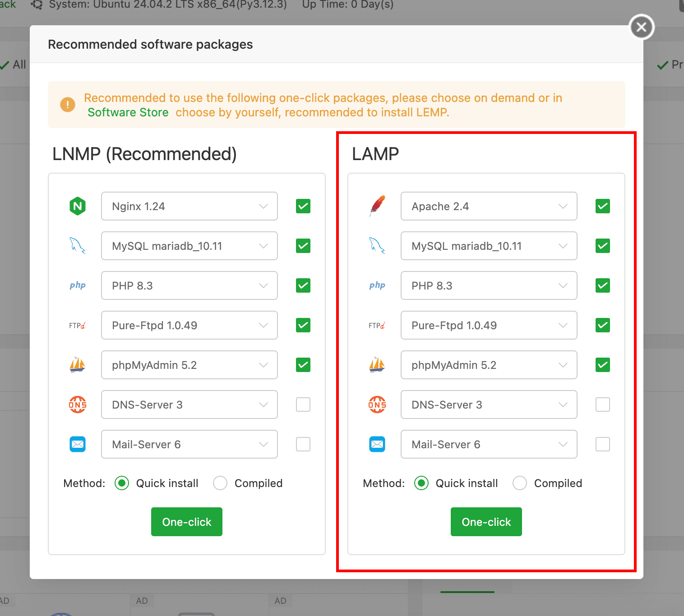Screen dimensions: 684x616
Task: Close the recommended software packages dialog
Action: 642,27
